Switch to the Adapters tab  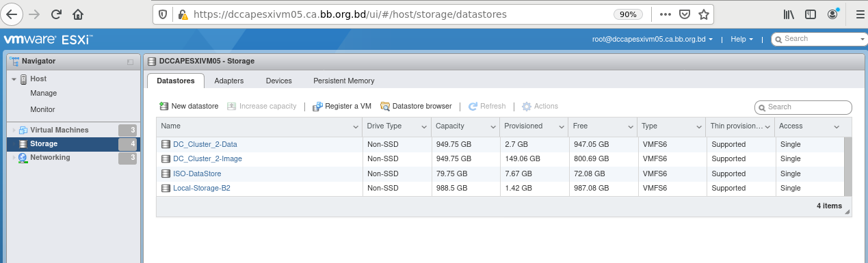pos(229,81)
